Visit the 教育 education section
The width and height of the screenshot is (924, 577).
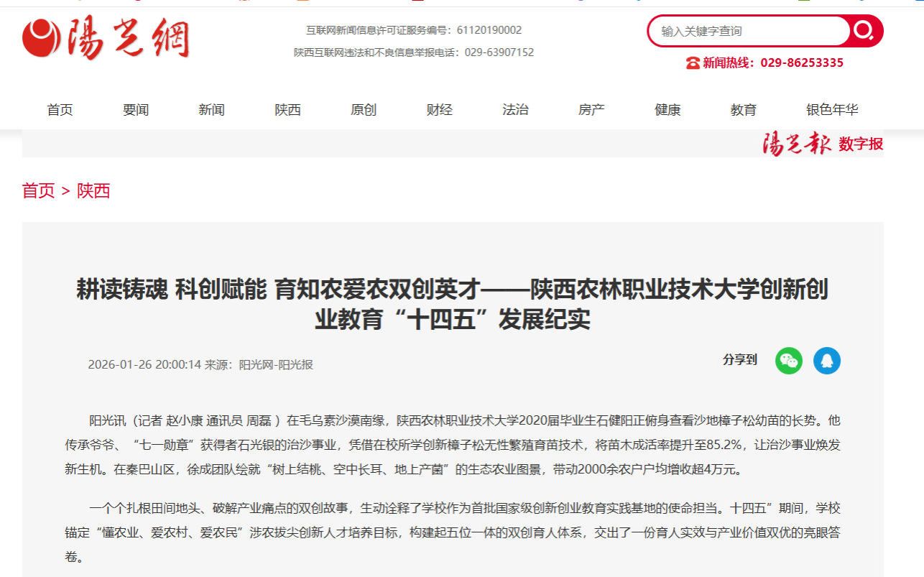pyautogui.click(x=743, y=110)
